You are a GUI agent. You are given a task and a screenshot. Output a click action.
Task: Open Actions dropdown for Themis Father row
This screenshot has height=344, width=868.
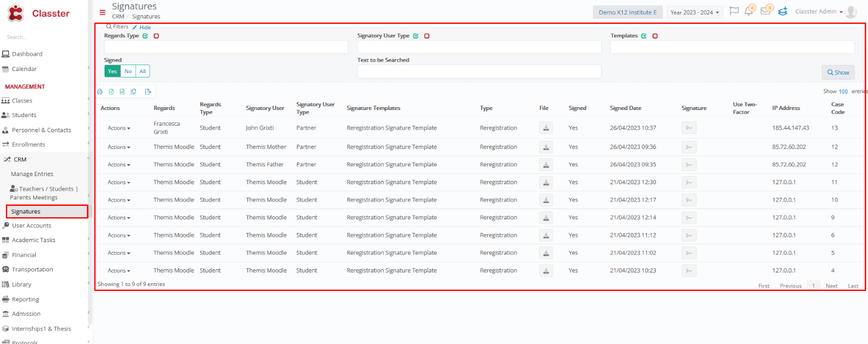119,165
